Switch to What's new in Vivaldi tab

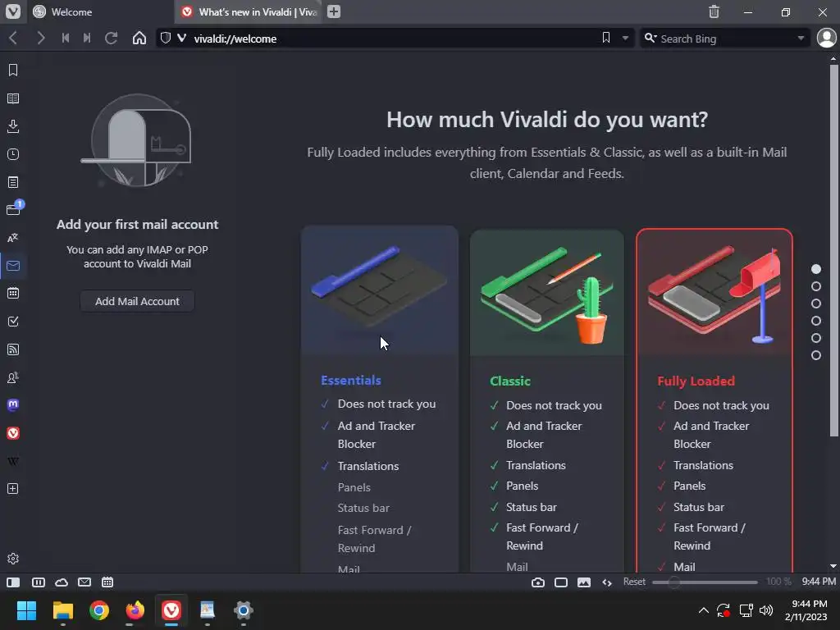point(249,11)
